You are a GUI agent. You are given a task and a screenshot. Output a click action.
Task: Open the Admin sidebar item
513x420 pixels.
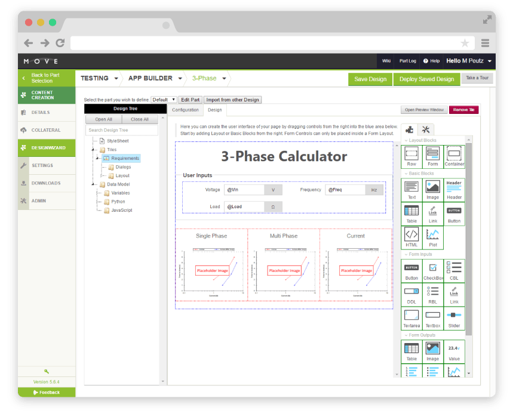47,200
